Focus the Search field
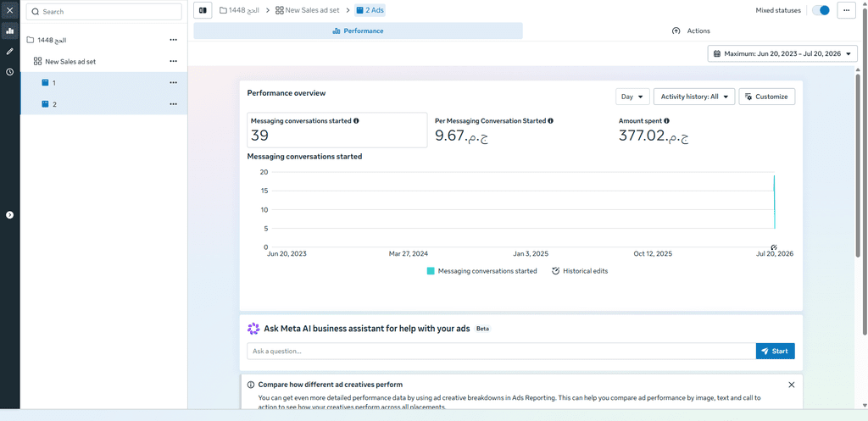The height and width of the screenshot is (421, 868). (x=104, y=12)
